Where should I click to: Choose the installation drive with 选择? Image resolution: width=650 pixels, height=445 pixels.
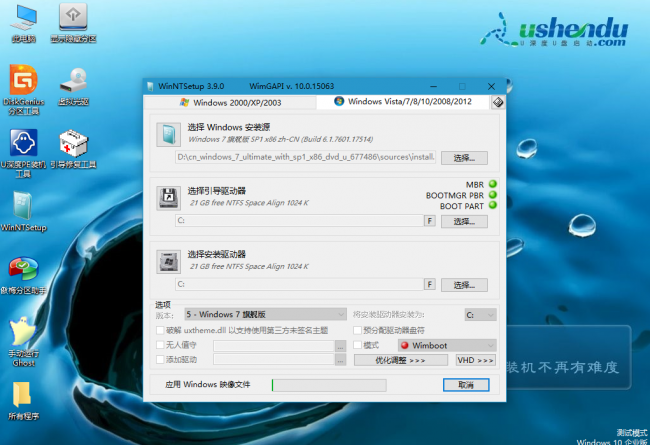464,285
